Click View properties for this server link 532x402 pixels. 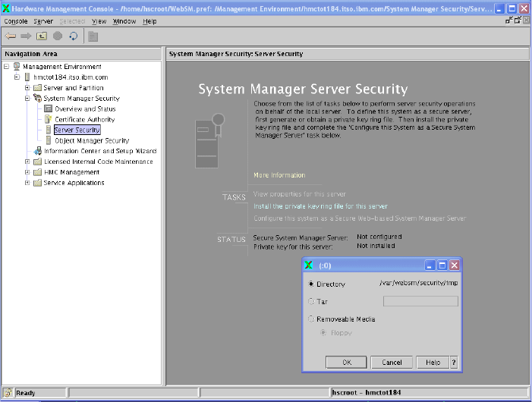tap(300, 194)
